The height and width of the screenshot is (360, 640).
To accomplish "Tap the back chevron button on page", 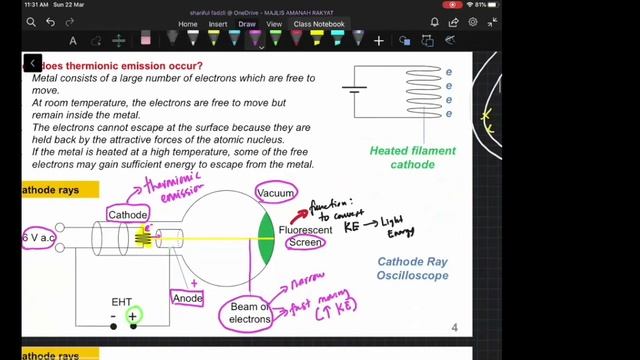I will [x=33, y=63].
